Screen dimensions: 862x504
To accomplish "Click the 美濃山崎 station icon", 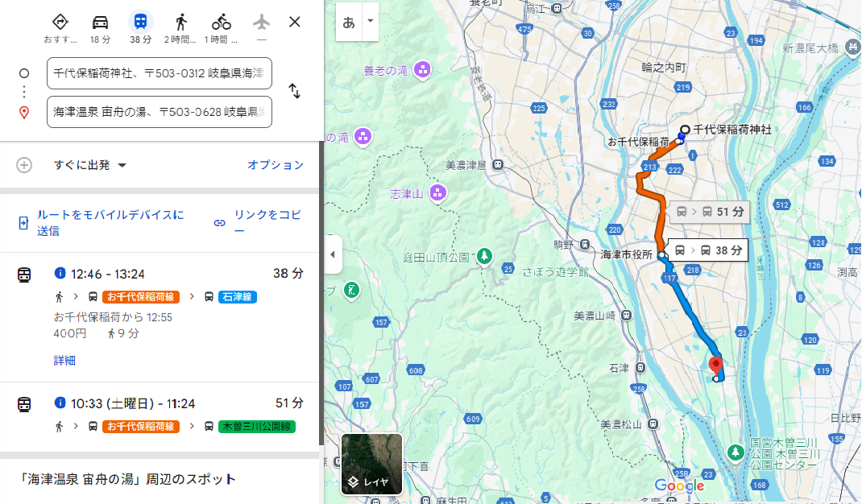I will tap(626, 316).
